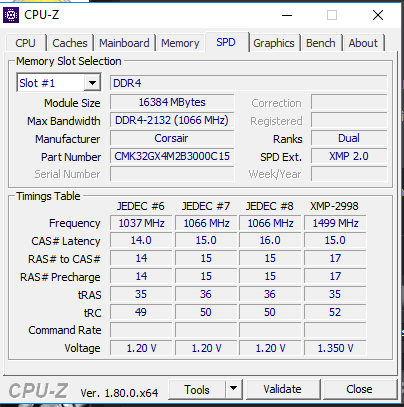Click the empty Serial Number field
Screen dimensions: 404x407
pos(172,174)
